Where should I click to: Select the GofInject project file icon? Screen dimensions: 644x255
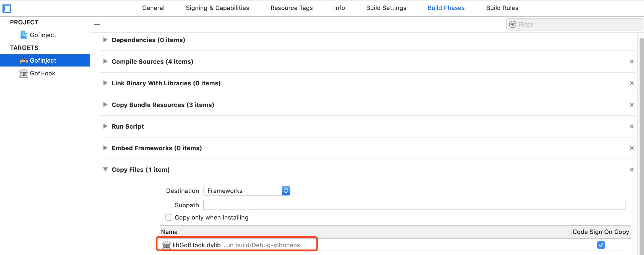click(24, 35)
